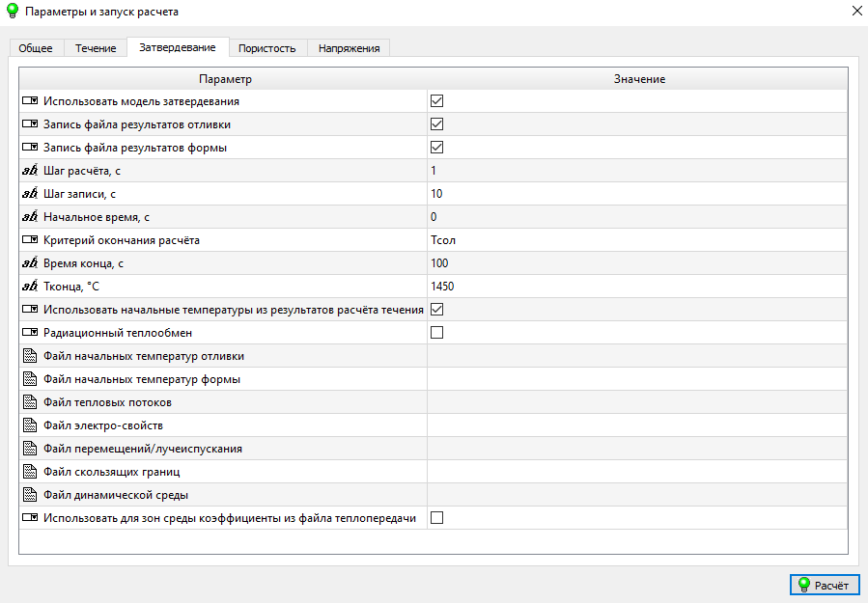Click the Время конца value field

click(636, 263)
